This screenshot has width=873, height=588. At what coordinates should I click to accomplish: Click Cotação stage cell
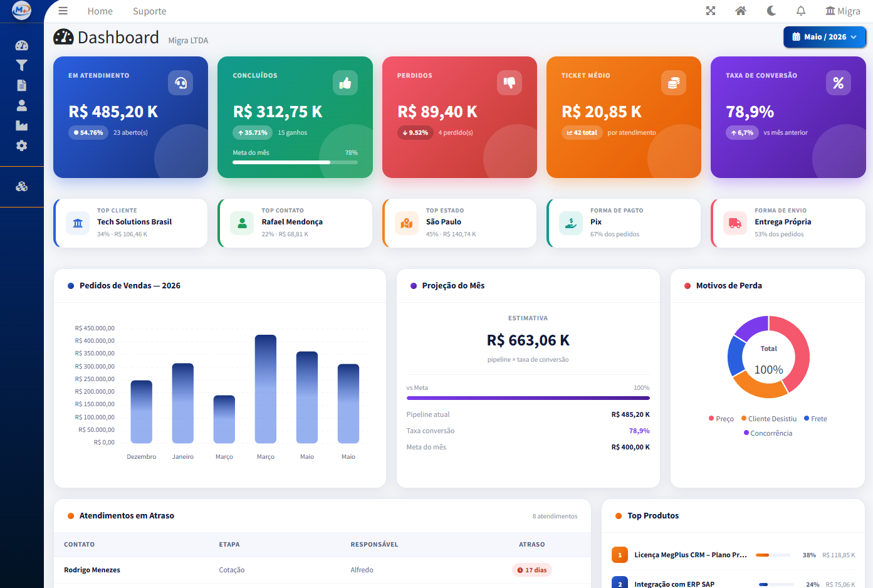point(232,570)
